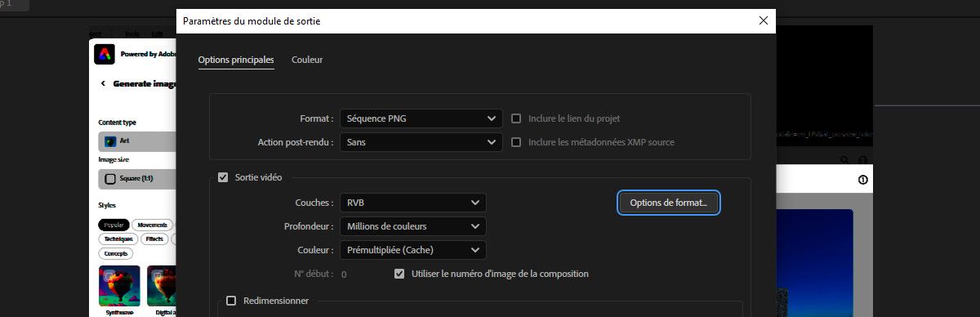The height and width of the screenshot is (317, 980).
Task: Choose the Digital art style thumbnail
Action: coord(162,286)
